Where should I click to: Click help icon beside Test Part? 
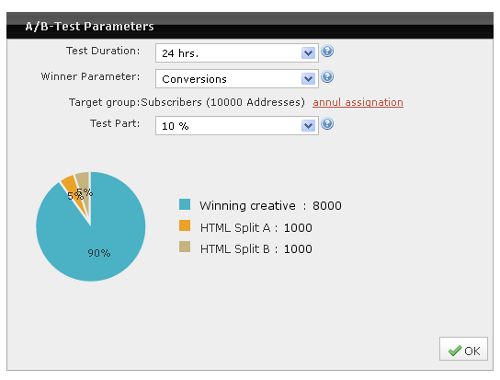pyautogui.click(x=327, y=124)
